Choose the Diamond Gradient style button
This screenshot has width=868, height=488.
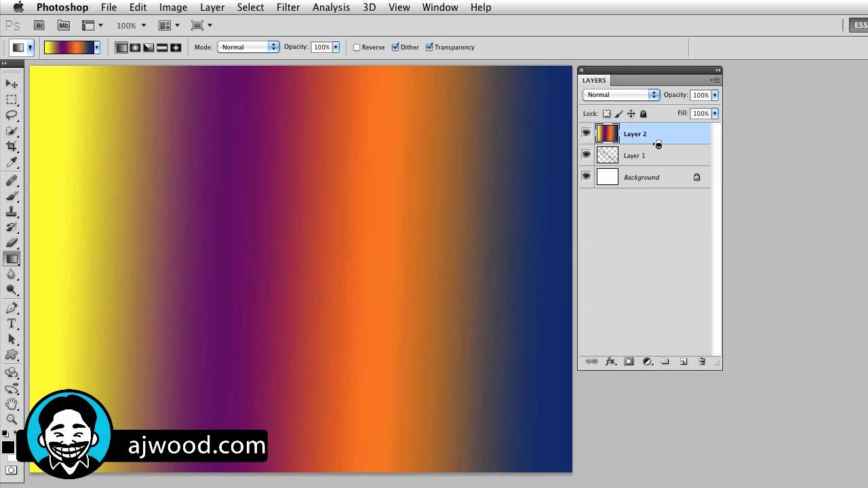[176, 47]
